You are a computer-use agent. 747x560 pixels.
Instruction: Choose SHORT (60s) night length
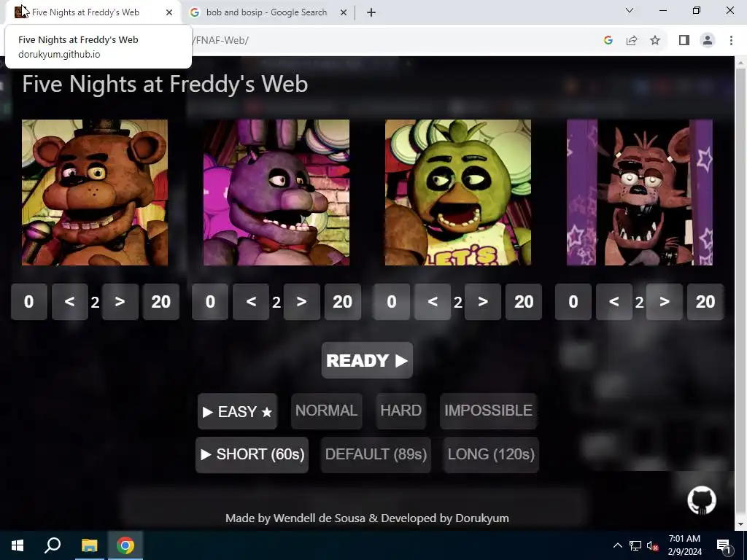(252, 455)
